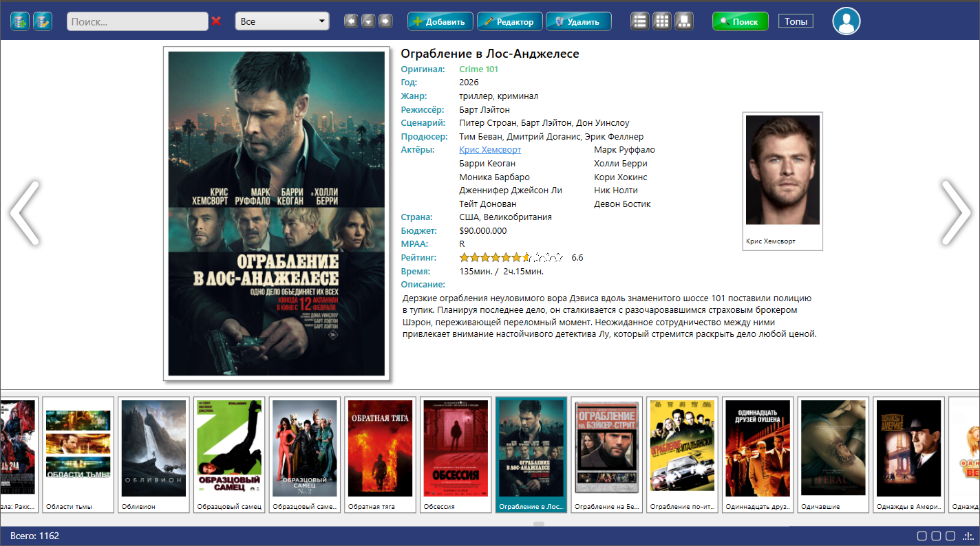Switch to poster carousel view mode
This screenshot has width=980, height=546.
coord(684,21)
